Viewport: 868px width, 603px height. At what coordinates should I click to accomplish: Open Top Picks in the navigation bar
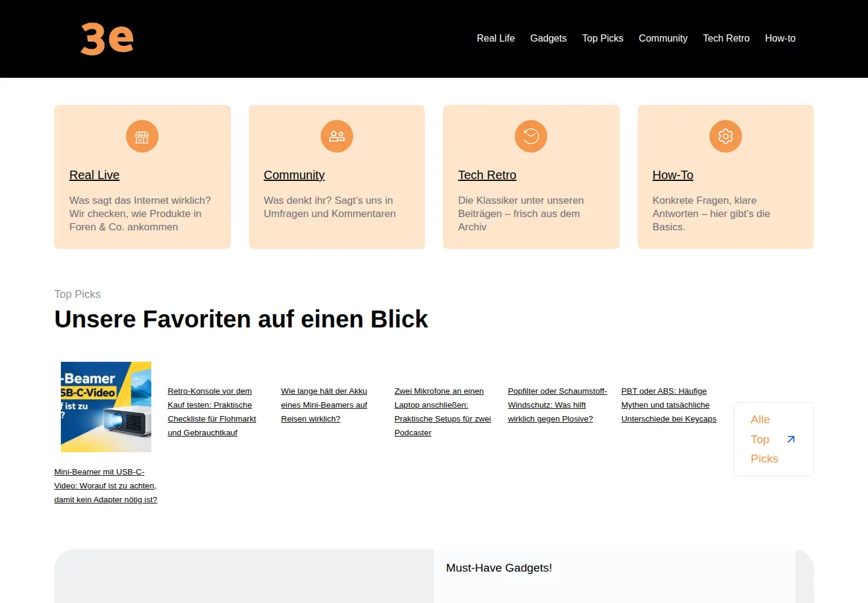(603, 39)
